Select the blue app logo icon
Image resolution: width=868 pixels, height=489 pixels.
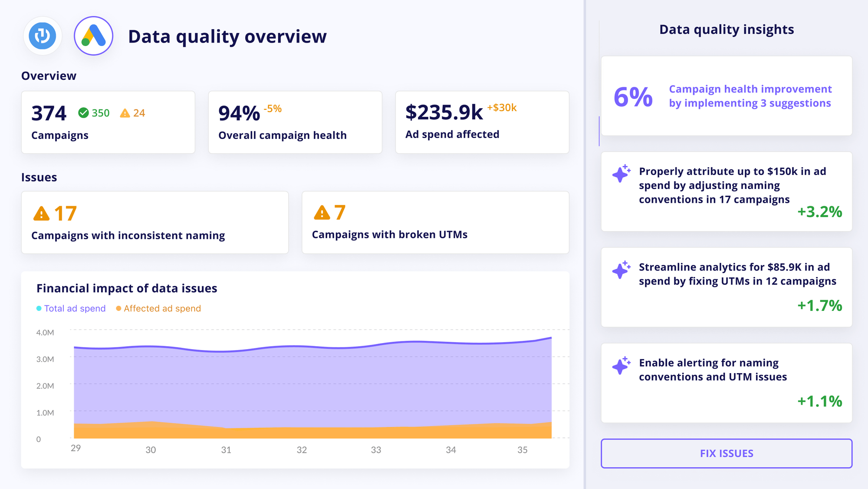tap(42, 36)
